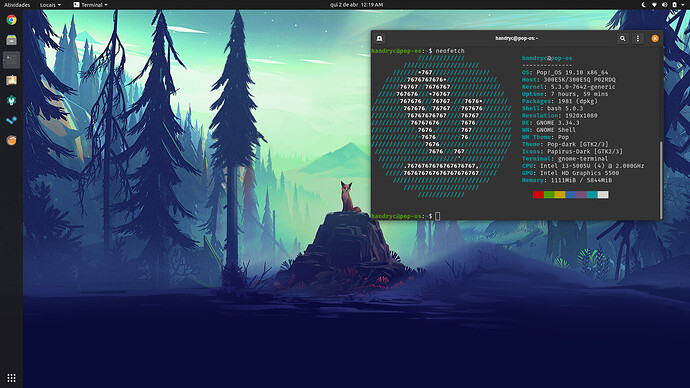Click the red color block
This screenshot has width=690, height=388.
point(538,194)
